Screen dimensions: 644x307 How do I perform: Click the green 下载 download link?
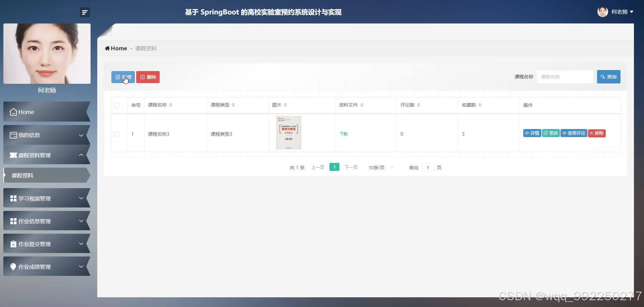tap(343, 134)
